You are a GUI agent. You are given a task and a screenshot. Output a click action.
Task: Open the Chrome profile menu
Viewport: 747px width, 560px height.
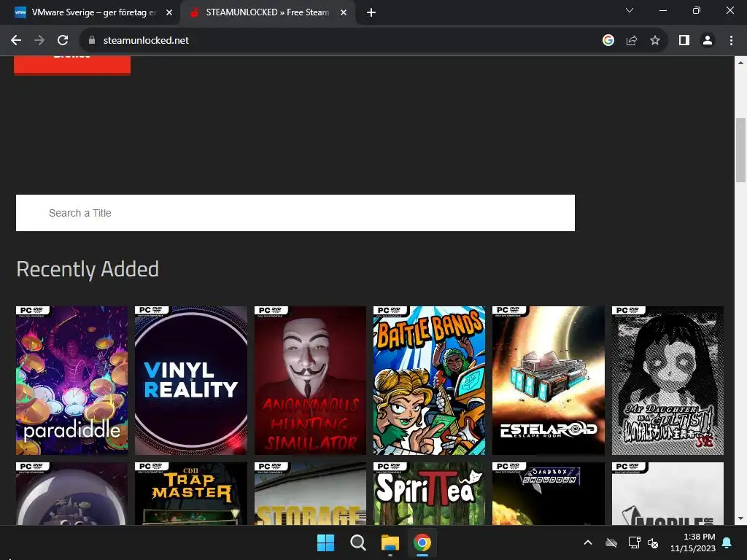(708, 41)
